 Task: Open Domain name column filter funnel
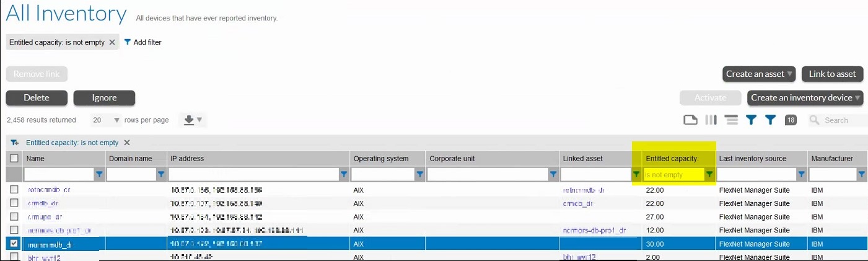pos(161,175)
